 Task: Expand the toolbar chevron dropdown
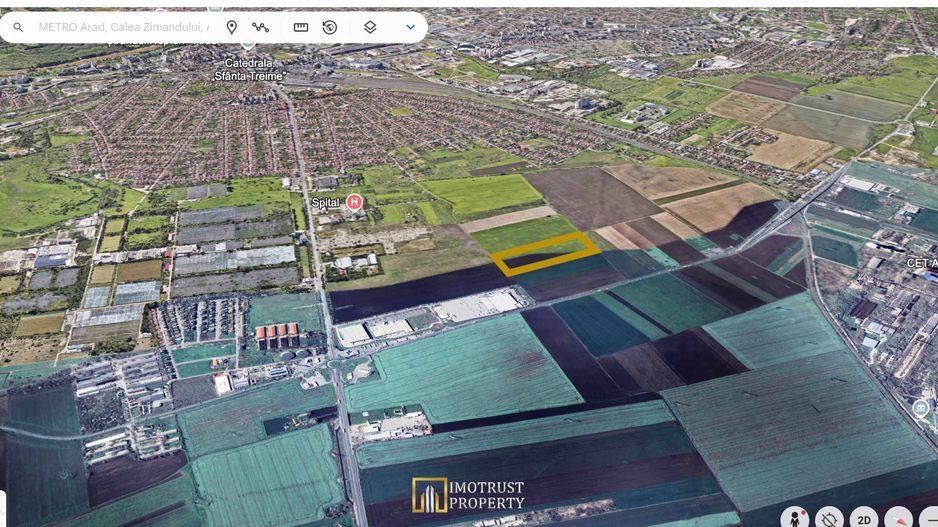[410, 28]
